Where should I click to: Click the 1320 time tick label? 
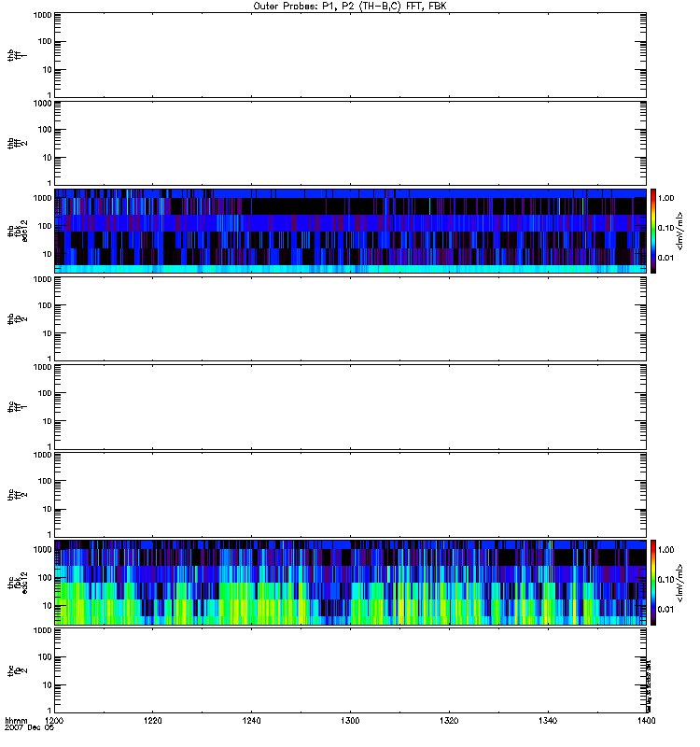[449, 721]
